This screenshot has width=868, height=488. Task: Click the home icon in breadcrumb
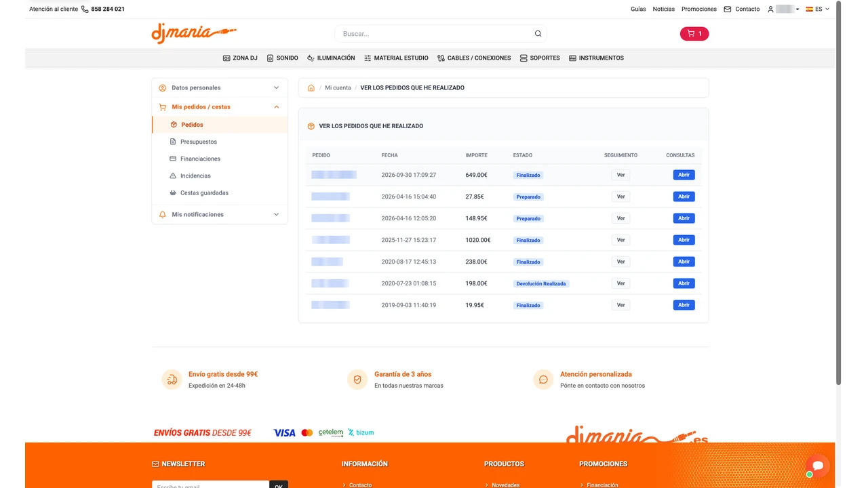pos(311,87)
